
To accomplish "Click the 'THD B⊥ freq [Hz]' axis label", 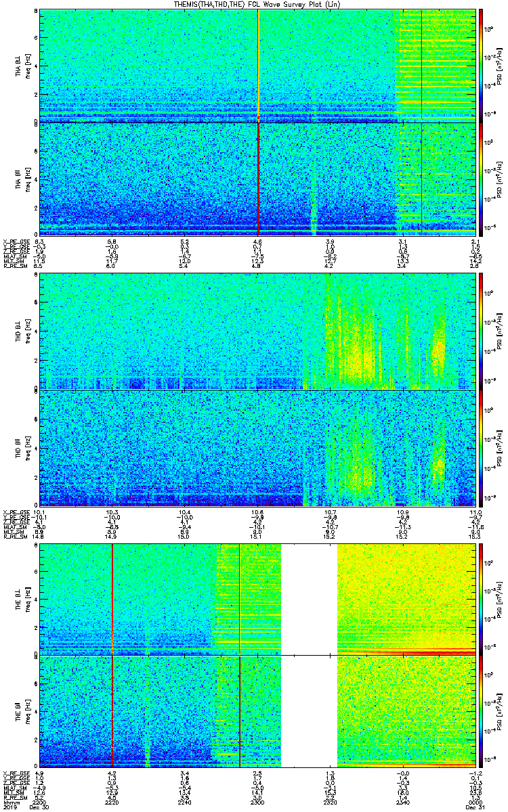I will point(23,332).
